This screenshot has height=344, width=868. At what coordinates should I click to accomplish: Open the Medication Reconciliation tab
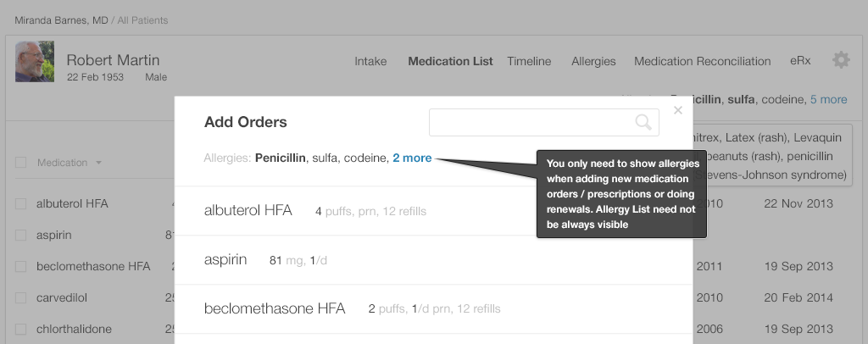pyautogui.click(x=702, y=61)
